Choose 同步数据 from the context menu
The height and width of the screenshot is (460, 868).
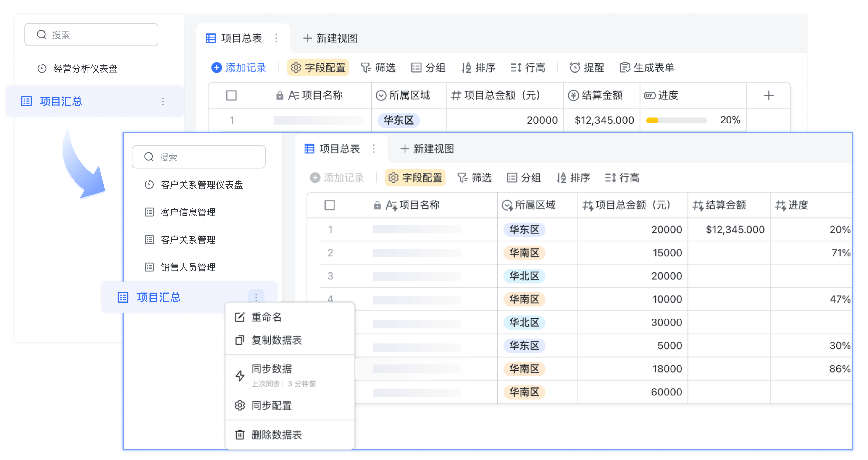click(x=290, y=375)
